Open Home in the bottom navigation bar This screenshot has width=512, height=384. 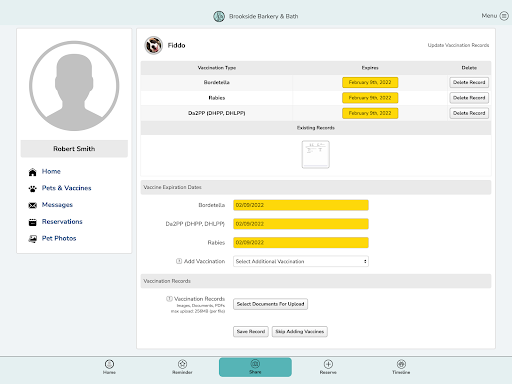(109, 367)
